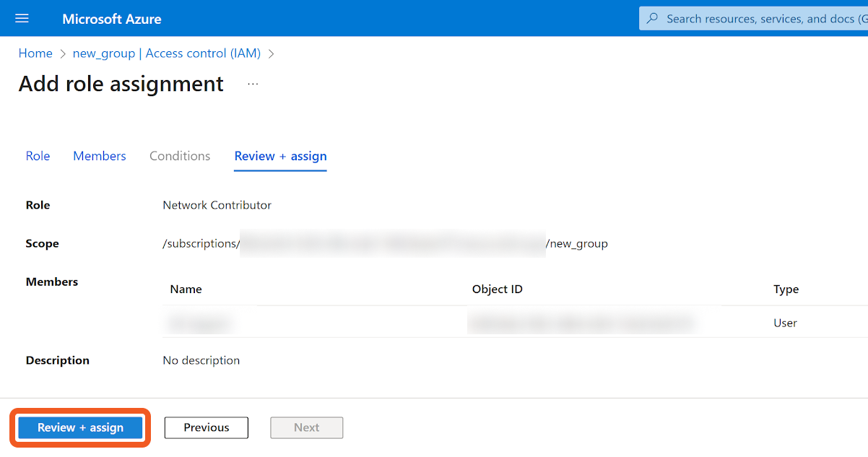This screenshot has height=457, width=868.
Task: Click the Name column header
Action: 186,290
